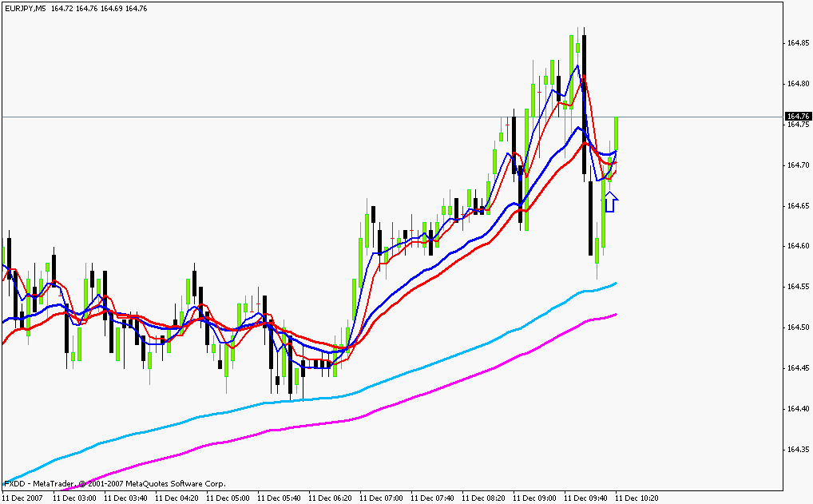The image size is (813, 504).
Task: Click the 11 Dec 03:40 time label
Action: click(125, 498)
